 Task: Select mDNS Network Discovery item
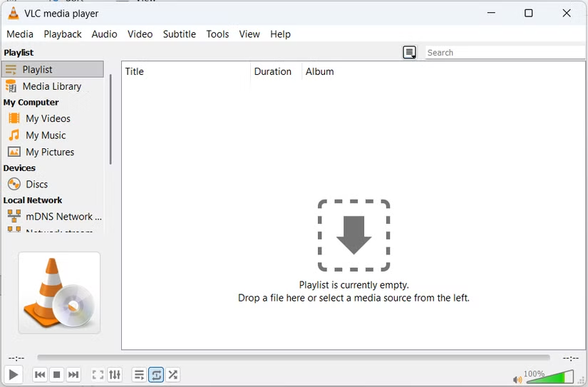click(x=63, y=217)
